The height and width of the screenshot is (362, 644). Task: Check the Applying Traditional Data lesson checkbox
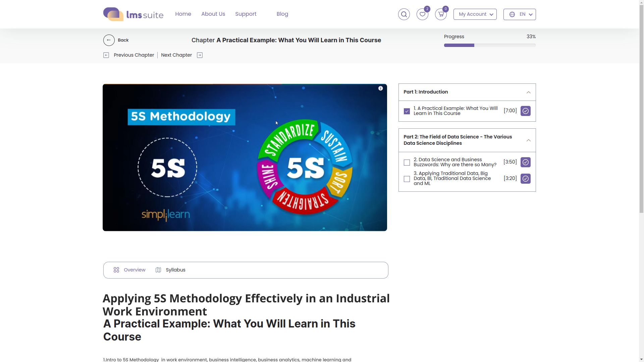click(x=407, y=179)
